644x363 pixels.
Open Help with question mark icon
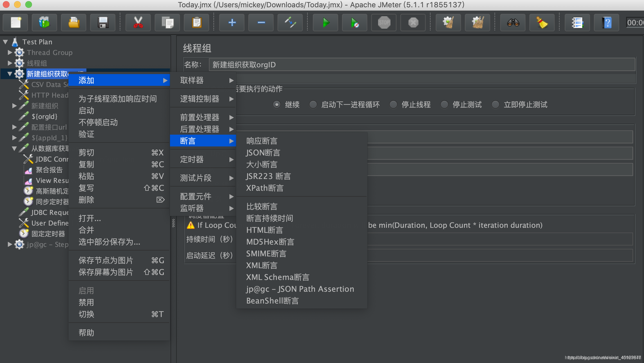(607, 22)
